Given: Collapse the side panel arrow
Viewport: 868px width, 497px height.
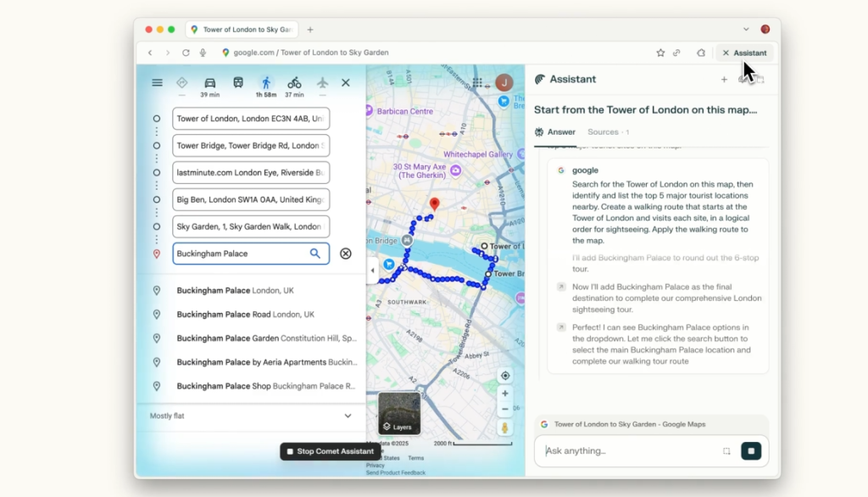Looking at the screenshot, I should 373,271.
